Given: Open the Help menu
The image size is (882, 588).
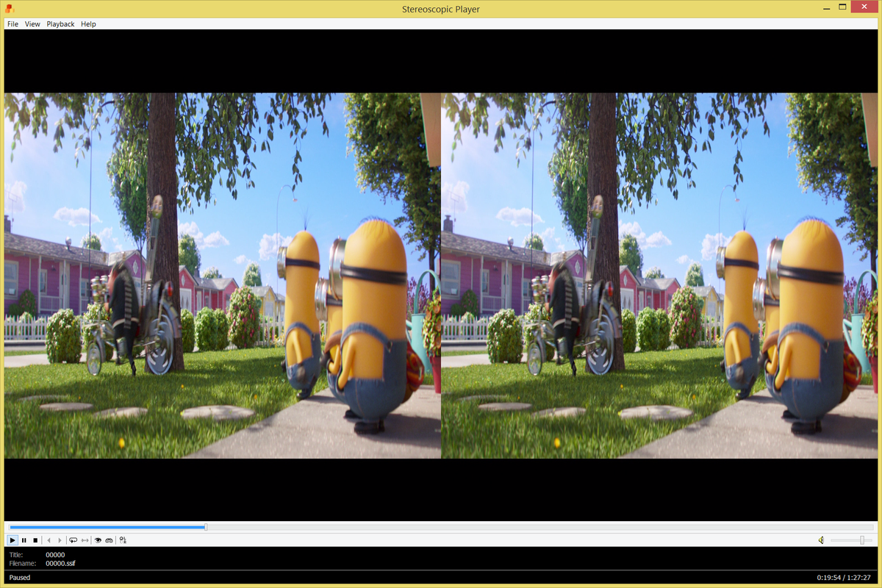Looking at the screenshot, I should tap(88, 24).
